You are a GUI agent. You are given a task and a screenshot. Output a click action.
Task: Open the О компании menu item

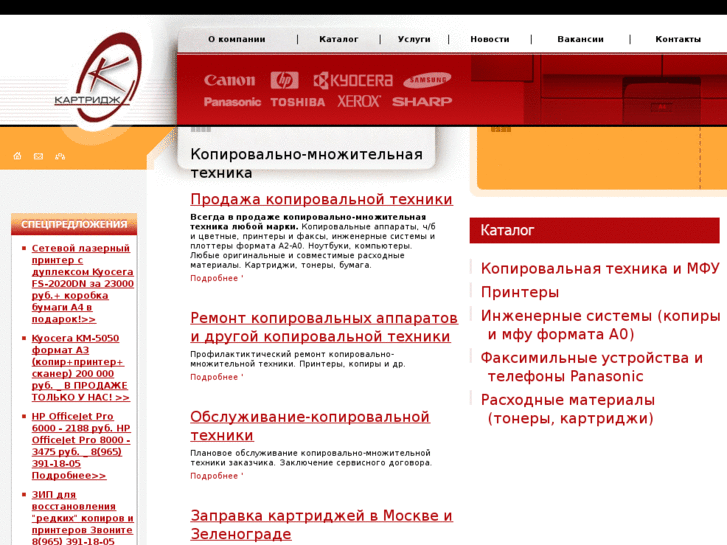(x=236, y=39)
